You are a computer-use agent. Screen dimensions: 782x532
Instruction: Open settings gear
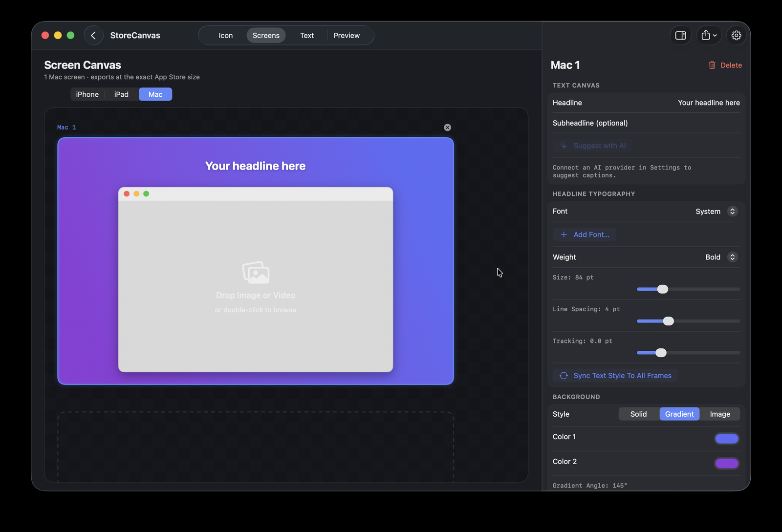tap(736, 35)
